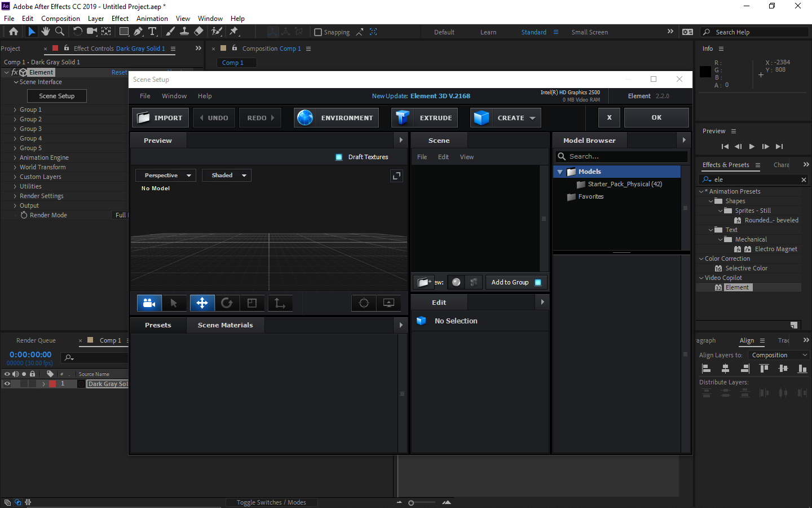812x508 pixels.
Task: Activate the move gizmo tool in Preview
Action: click(x=202, y=303)
